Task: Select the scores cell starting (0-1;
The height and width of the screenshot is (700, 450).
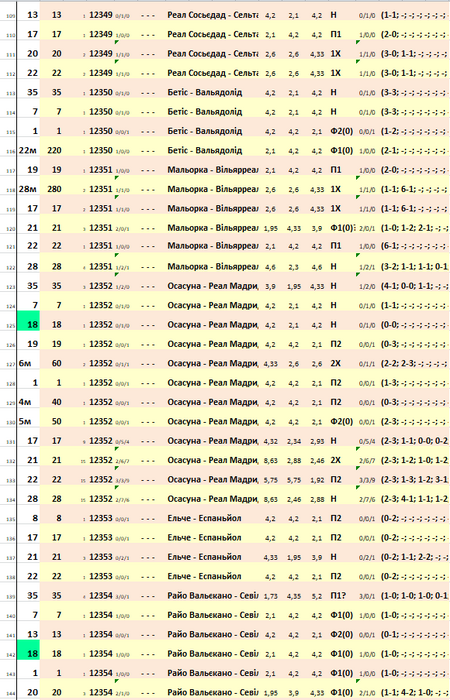Action: tap(415, 634)
